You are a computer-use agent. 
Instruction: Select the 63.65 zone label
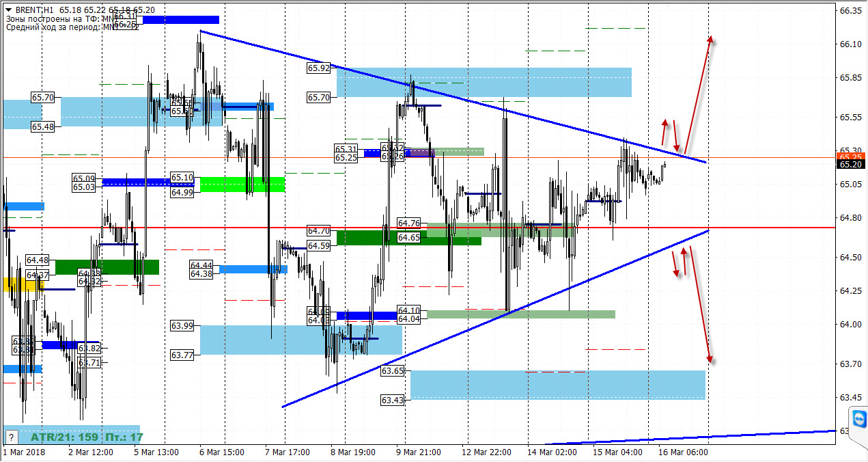click(393, 371)
